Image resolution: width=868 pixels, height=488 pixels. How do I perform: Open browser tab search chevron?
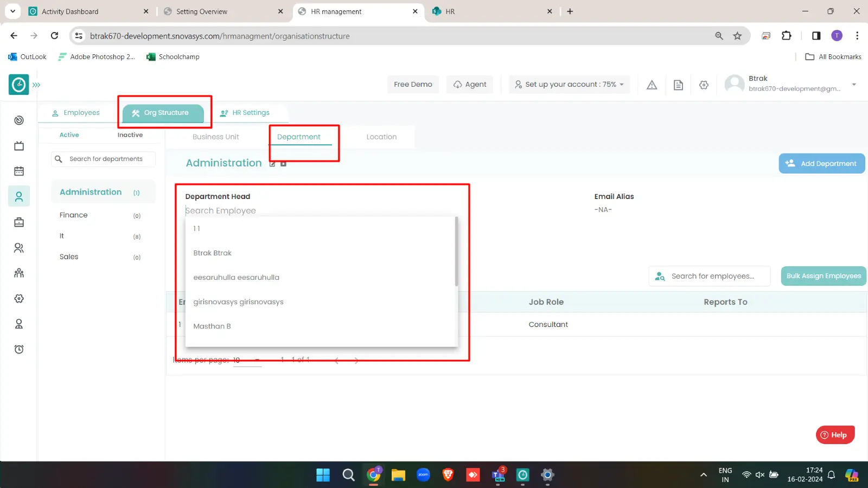click(x=12, y=11)
